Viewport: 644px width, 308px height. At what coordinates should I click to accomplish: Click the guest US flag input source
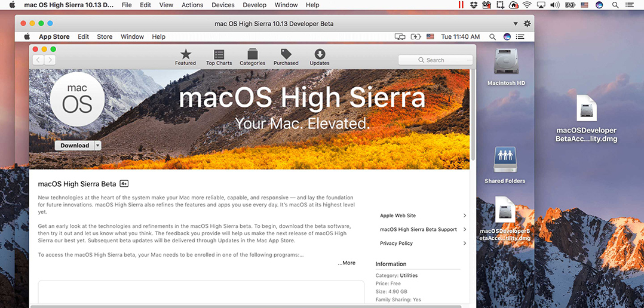(x=430, y=36)
